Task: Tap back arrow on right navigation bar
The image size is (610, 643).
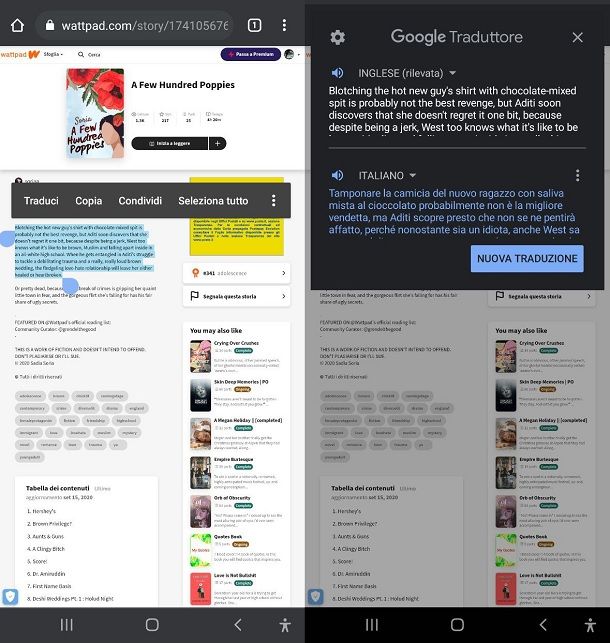Action: point(543,625)
